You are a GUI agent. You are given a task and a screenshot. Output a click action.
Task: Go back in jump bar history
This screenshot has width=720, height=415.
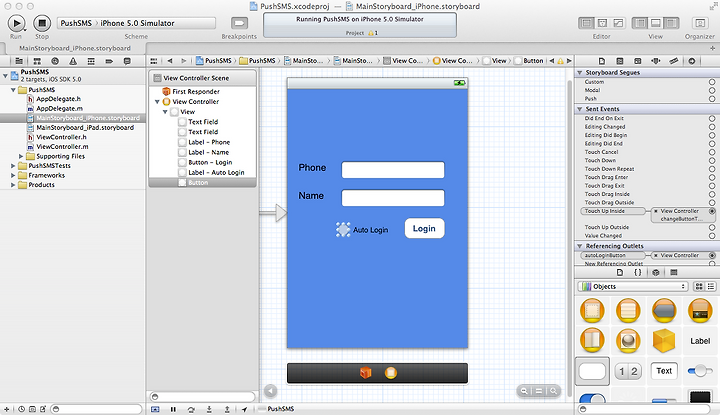pos(170,61)
